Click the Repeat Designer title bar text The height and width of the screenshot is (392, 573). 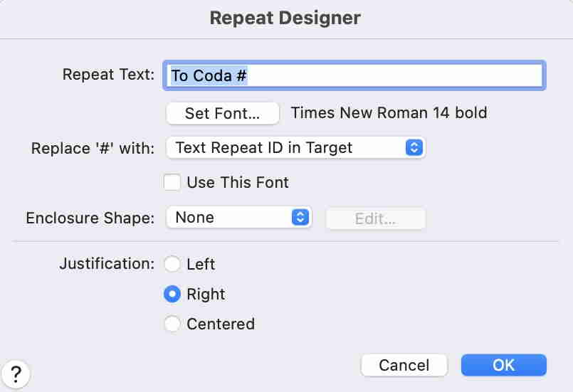pyautogui.click(x=285, y=18)
